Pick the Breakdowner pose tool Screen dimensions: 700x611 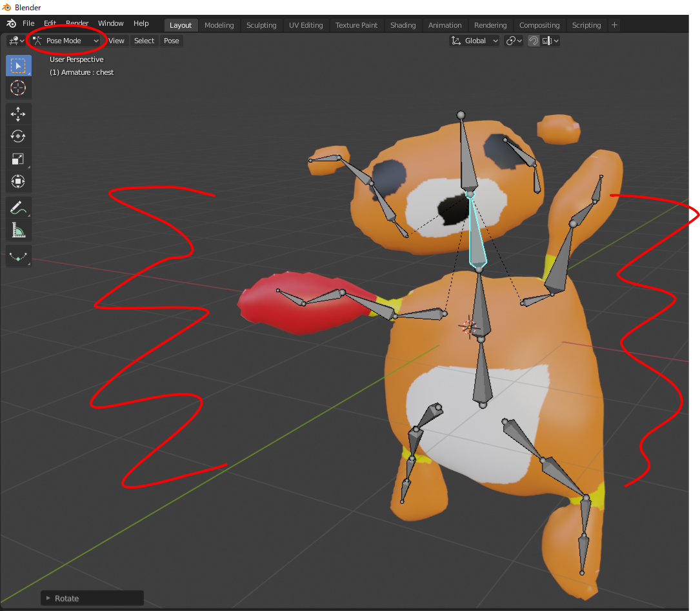coord(18,256)
